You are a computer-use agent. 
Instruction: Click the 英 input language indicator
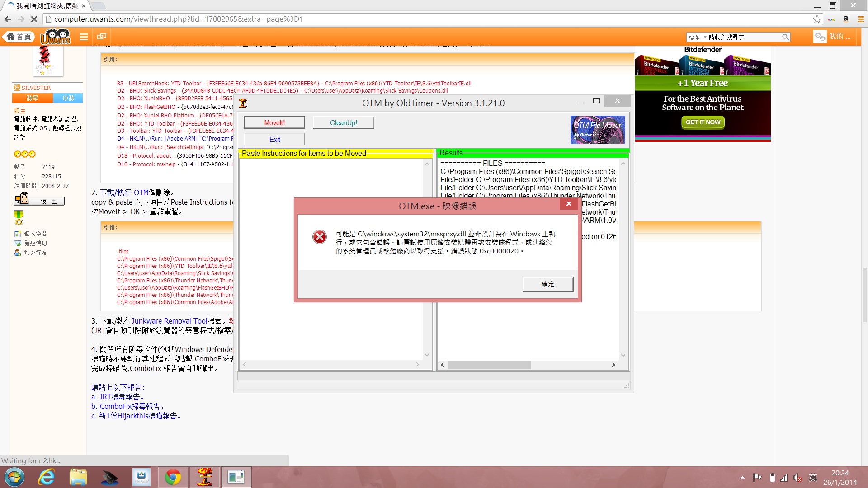pyautogui.click(x=813, y=478)
